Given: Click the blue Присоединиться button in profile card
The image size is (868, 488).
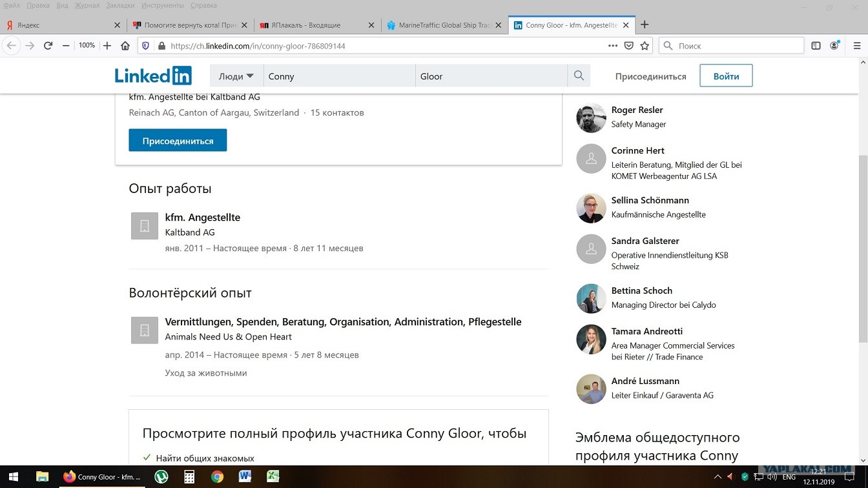Looking at the screenshot, I should (x=178, y=140).
